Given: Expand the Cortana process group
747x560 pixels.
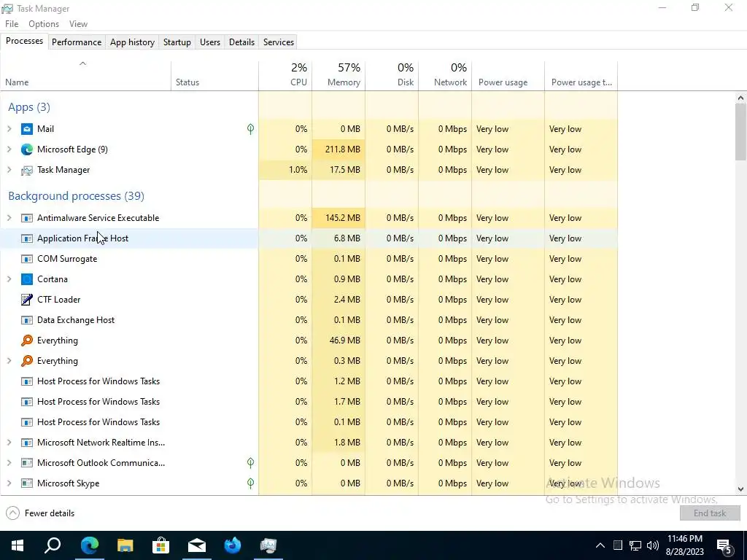Looking at the screenshot, I should coord(9,279).
